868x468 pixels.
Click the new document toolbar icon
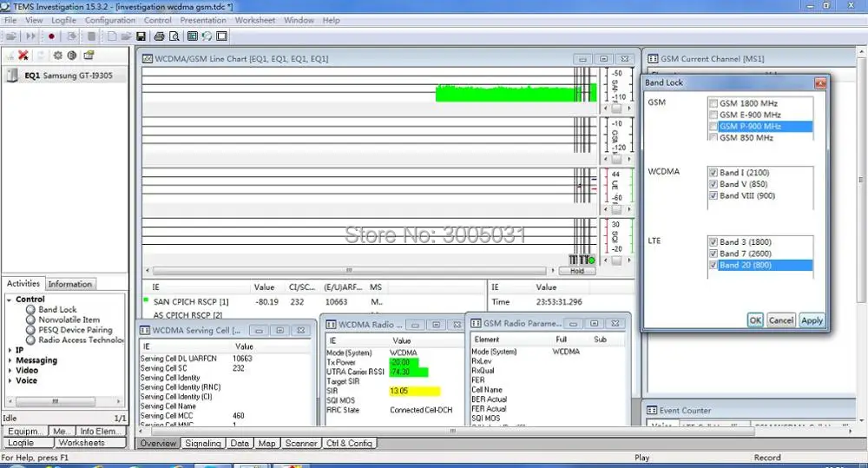(112, 36)
